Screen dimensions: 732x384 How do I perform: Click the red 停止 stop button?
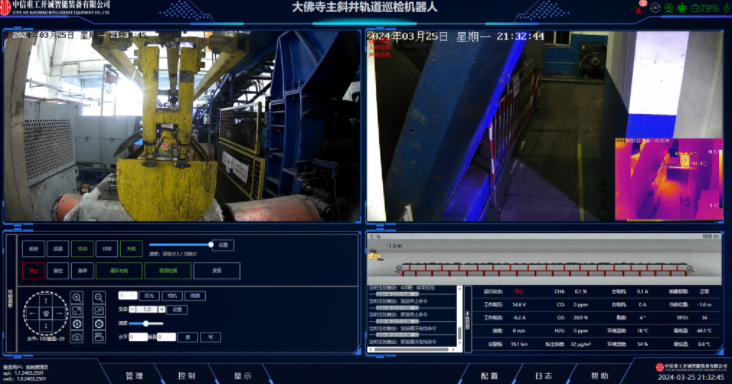click(x=34, y=271)
